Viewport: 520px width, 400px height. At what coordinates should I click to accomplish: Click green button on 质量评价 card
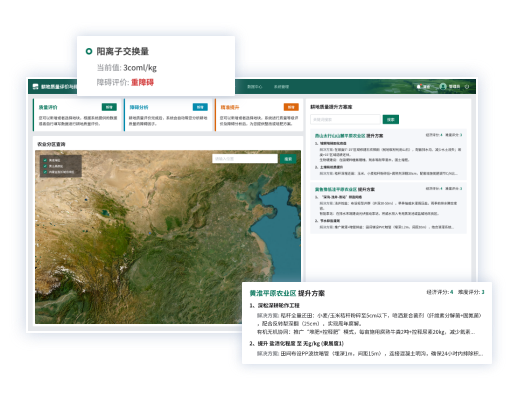tap(109, 107)
